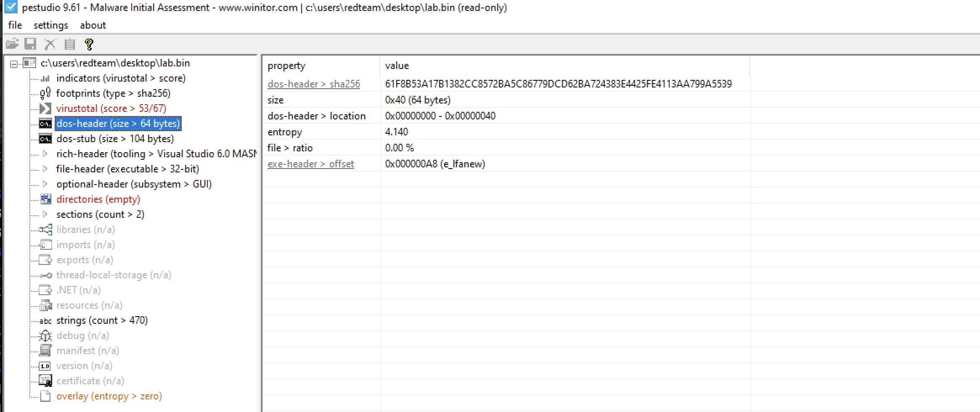Click the overlay page icon
This screenshot has height=412, width=980.
[45, 396]
